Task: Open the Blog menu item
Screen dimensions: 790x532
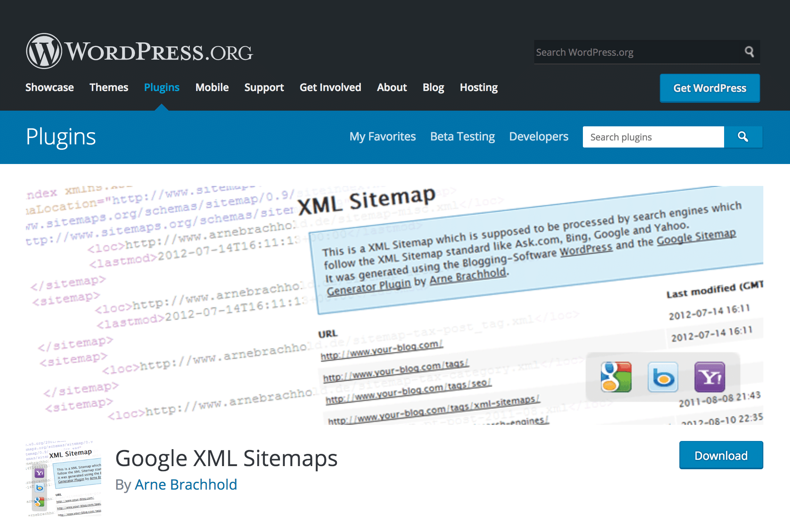Action: coord(433,87)
